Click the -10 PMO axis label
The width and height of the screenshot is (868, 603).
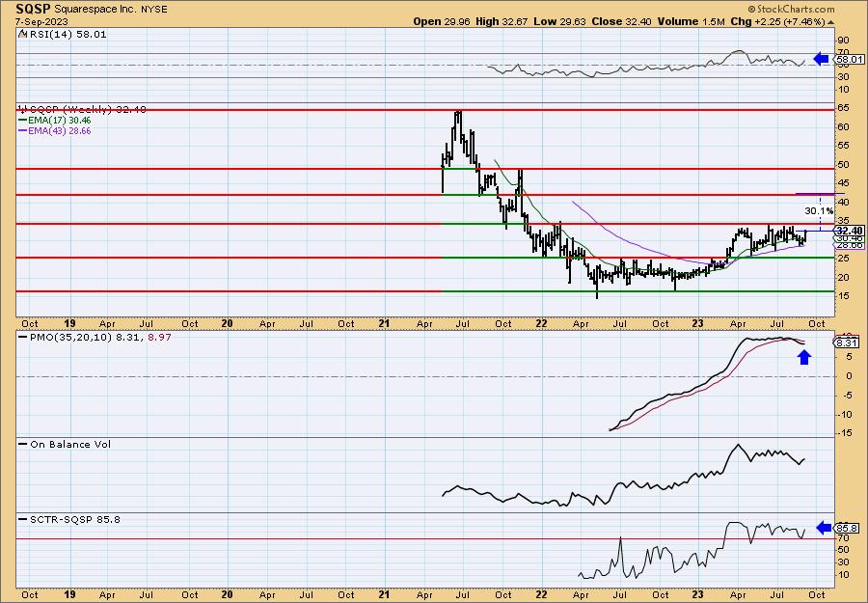coord(845,414)
